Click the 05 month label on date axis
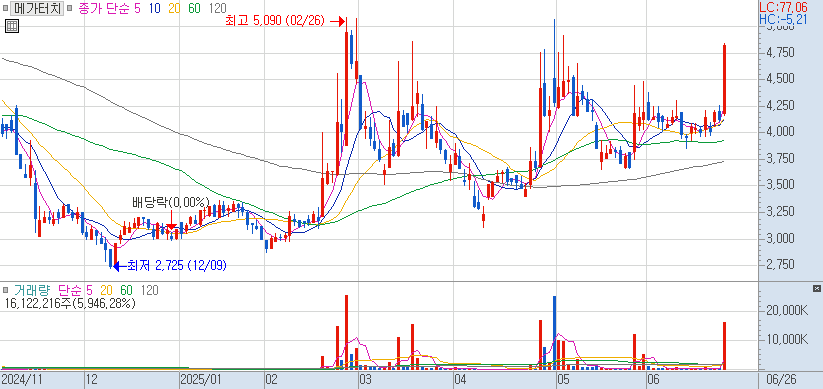Screen dimensions: 823x389 (564, 380)
